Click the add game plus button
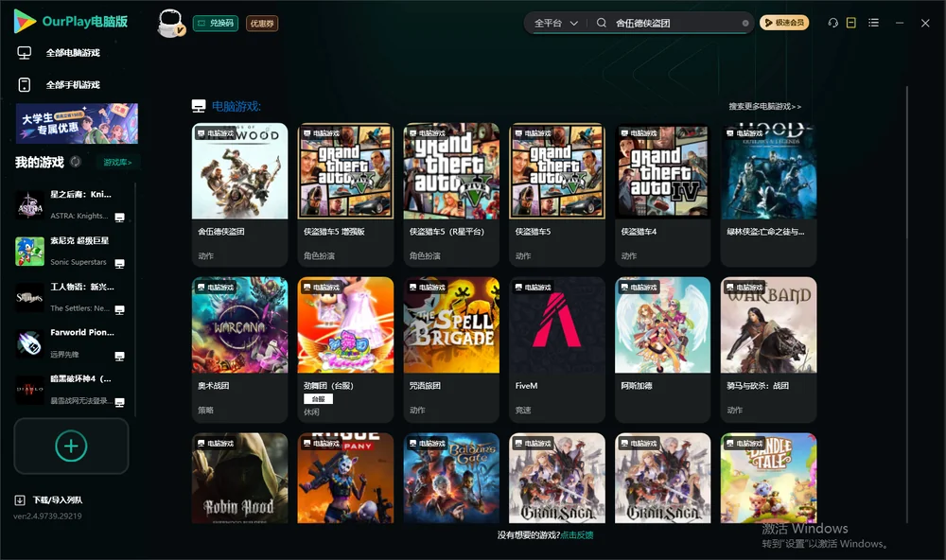 71,446
